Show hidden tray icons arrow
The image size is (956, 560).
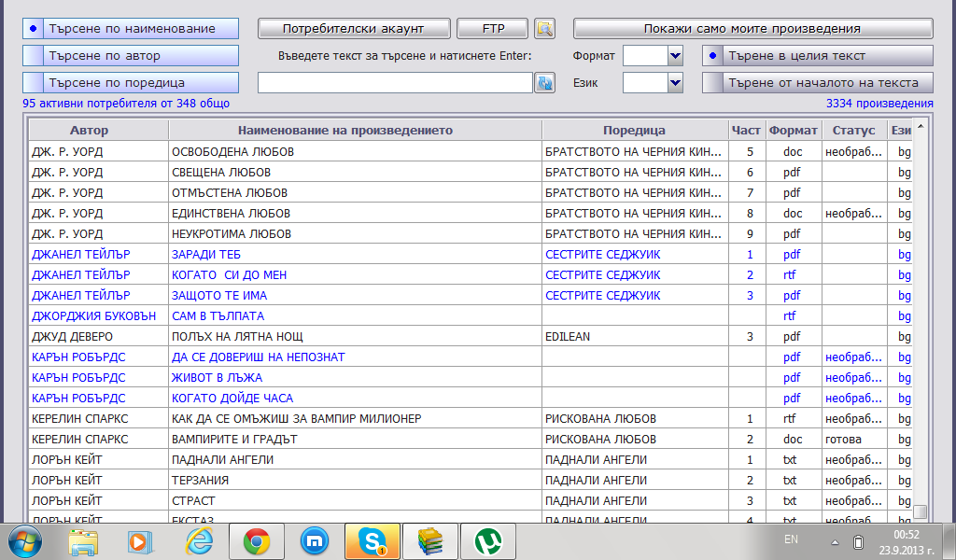click(x=836, y=541)
